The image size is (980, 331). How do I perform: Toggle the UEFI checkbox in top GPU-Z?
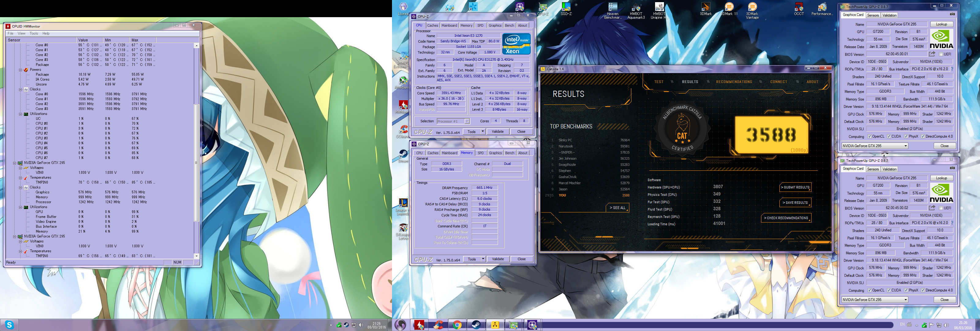pyautogui.click(x=941, y=54)
